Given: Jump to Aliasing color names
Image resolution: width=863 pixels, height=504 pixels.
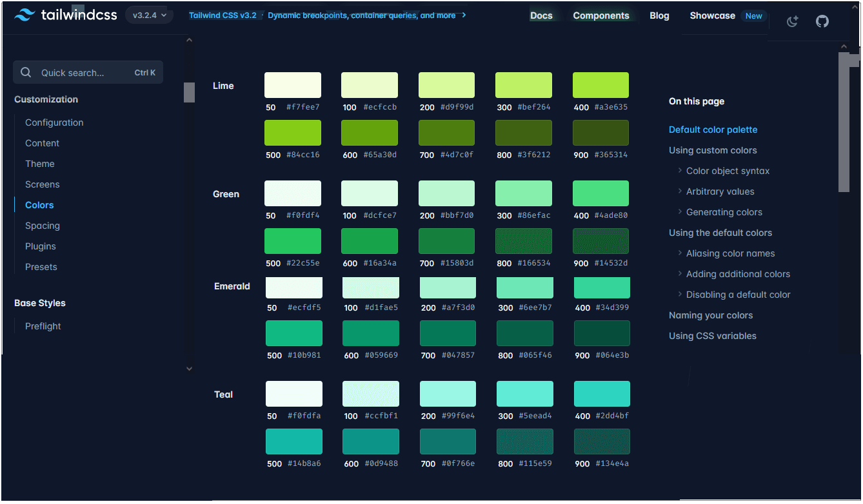Looking at the screenshot, I should coord(730,253).
